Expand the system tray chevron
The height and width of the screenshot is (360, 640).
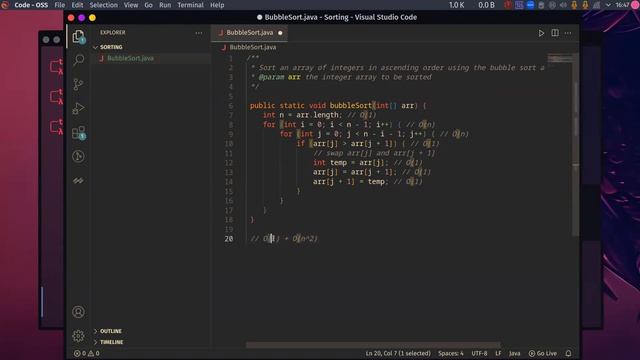(x=608, y=5)
